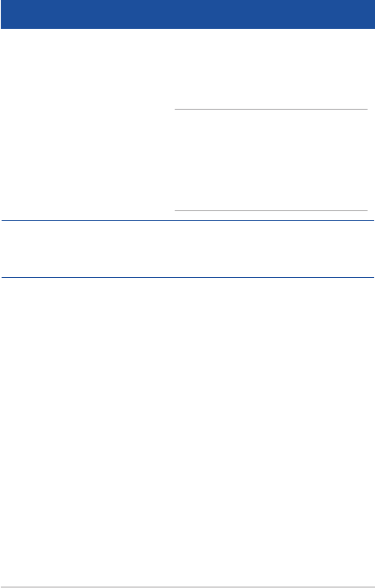Click right end of lower gray rule

(366, 211)
